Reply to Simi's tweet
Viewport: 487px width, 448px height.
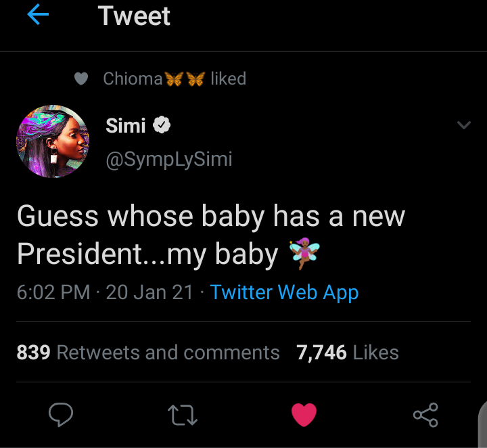click(61, 415)
